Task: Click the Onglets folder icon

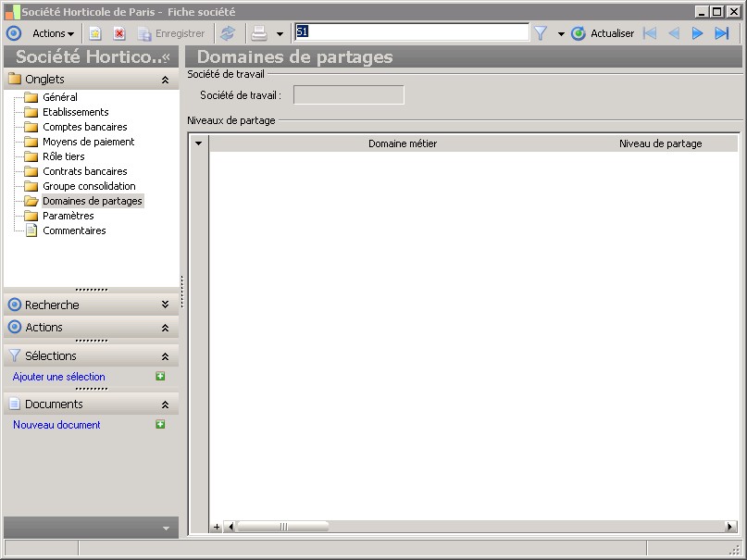Action: tap(15, 79)
